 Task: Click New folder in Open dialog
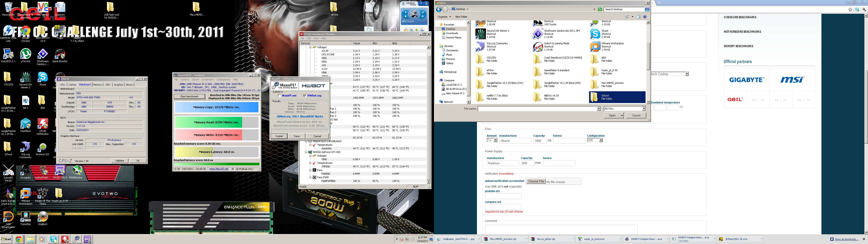pos(461,17)
